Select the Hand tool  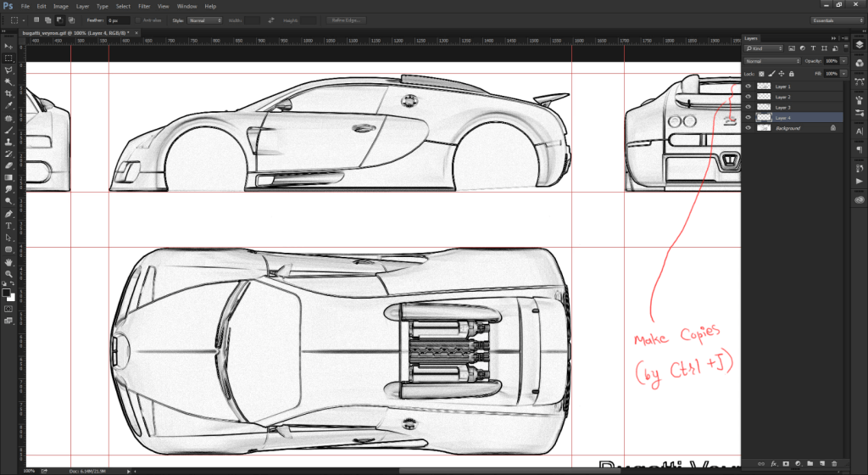(8, 262)
